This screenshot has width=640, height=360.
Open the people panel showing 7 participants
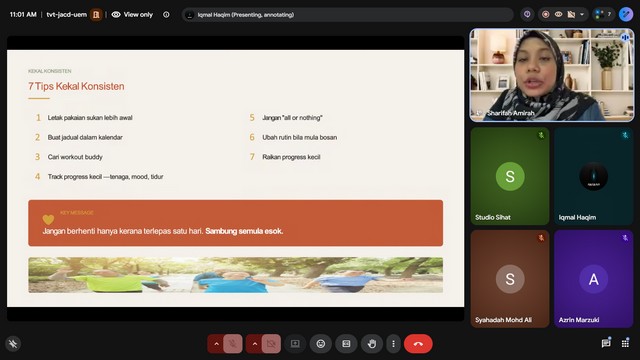coord(604,14)
